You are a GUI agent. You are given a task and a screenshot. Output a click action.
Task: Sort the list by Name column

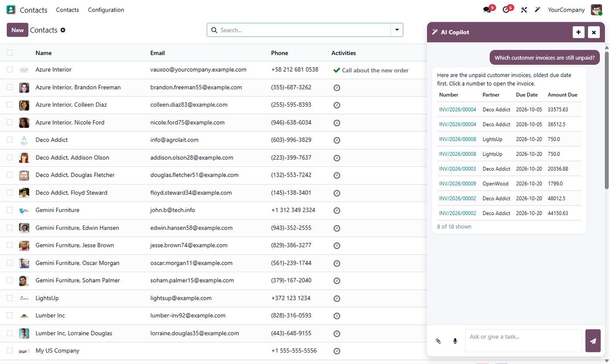44,53
